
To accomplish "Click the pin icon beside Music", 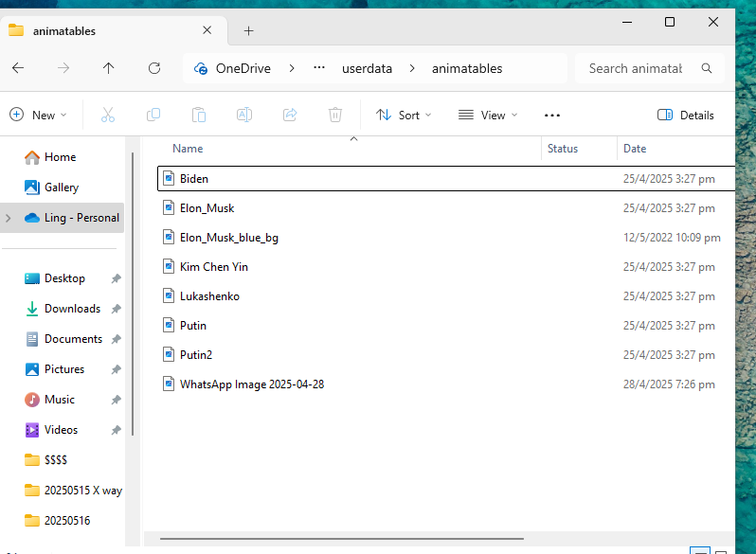I will (116, 400).
